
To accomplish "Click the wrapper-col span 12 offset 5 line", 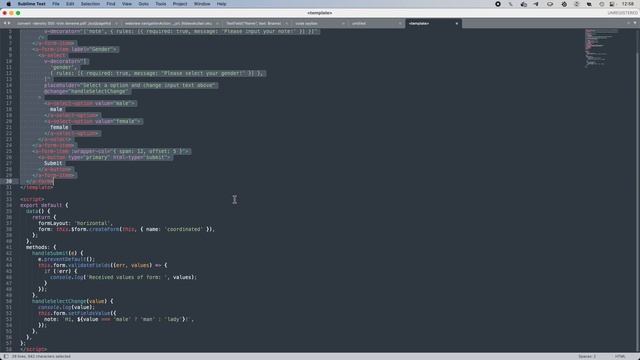I will point(111,151).
